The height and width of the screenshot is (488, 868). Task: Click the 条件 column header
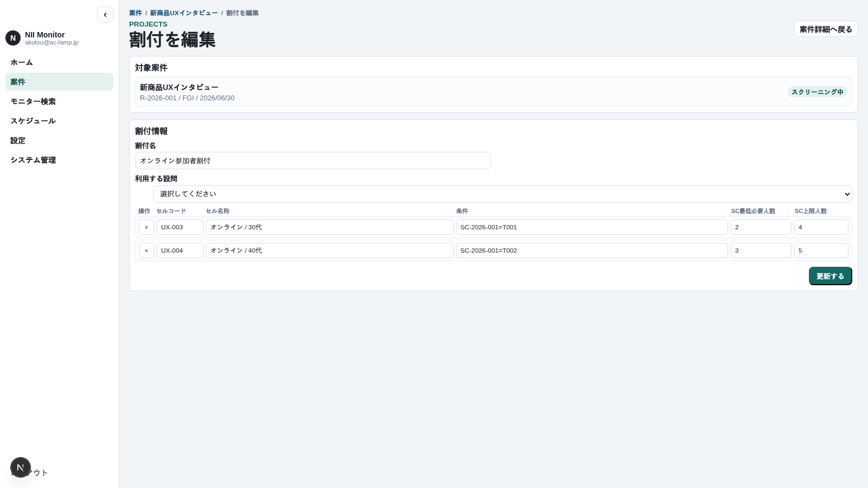[x=462, y=211]
